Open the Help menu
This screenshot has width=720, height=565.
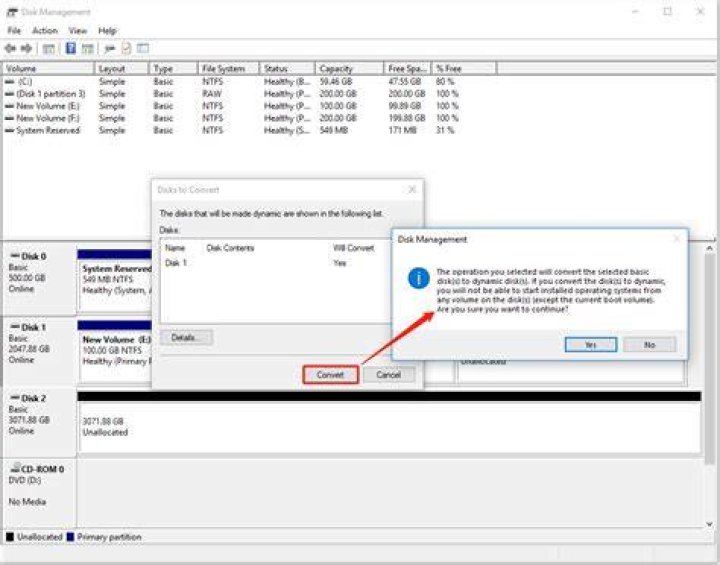107,31
